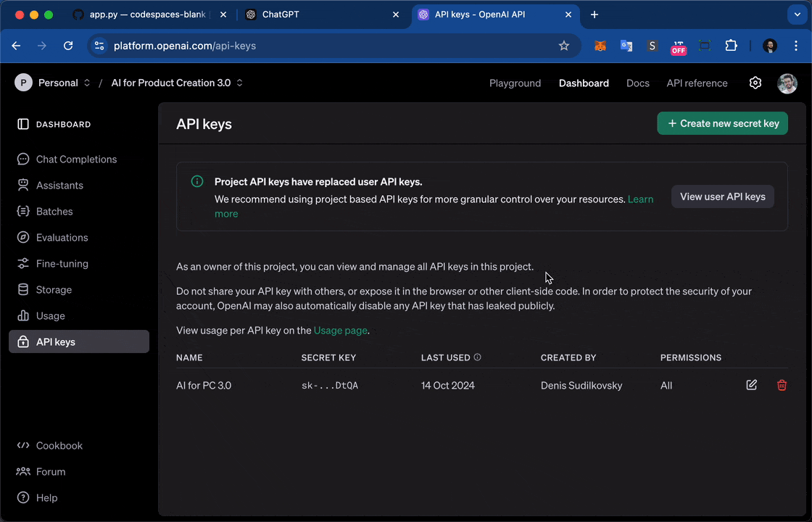The width and height of the screenshot is (812, 522).
Task: Click Create new secret key button
Action: coord(722,123)
